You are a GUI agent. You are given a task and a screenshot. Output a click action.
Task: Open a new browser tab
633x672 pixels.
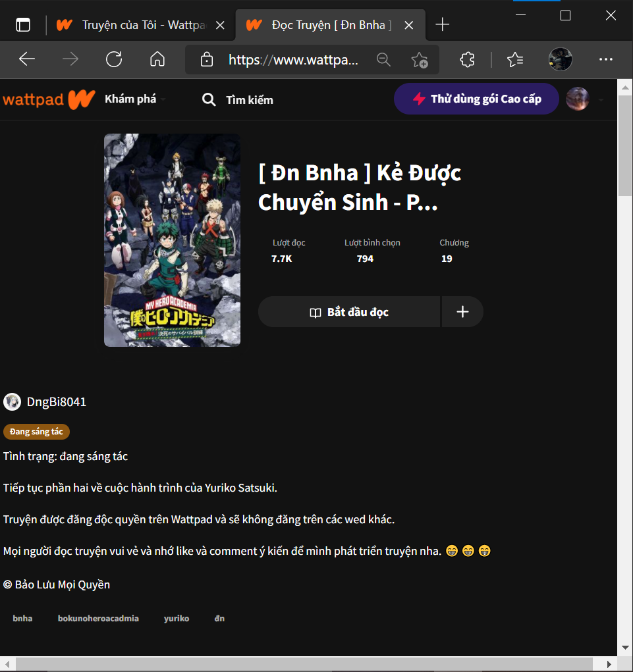tap(442, 24)
